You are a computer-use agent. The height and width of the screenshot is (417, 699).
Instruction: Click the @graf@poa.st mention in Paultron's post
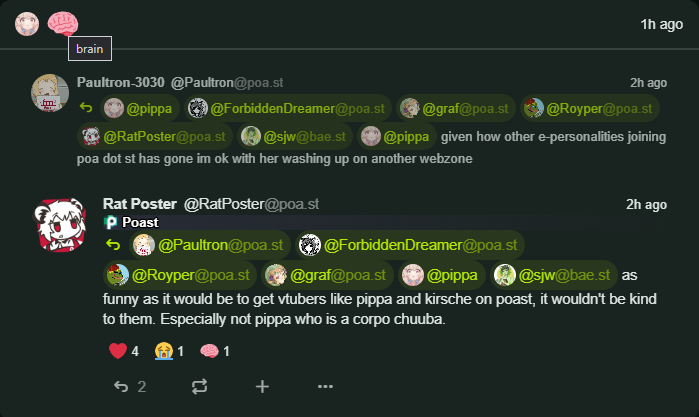pyautogui.click(x=455, y=108)
